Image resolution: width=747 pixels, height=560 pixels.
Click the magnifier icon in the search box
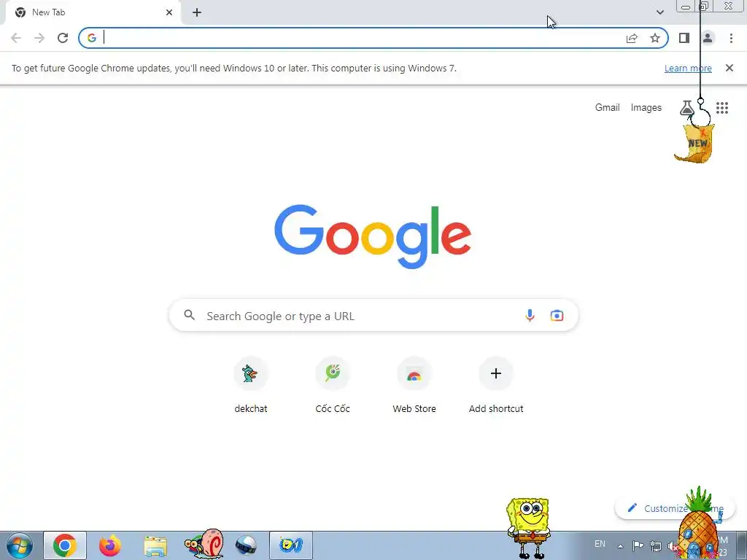190,315
